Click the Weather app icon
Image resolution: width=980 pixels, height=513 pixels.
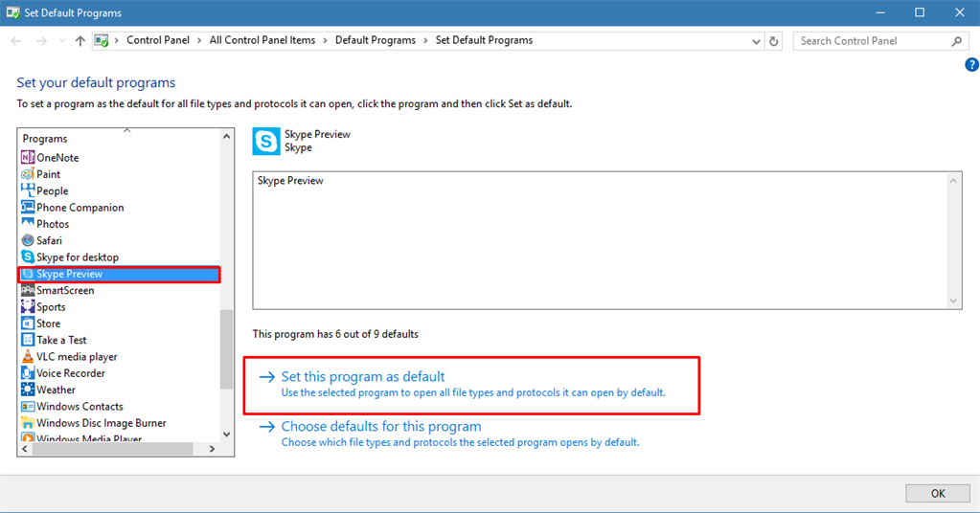(x=28, y=390)
